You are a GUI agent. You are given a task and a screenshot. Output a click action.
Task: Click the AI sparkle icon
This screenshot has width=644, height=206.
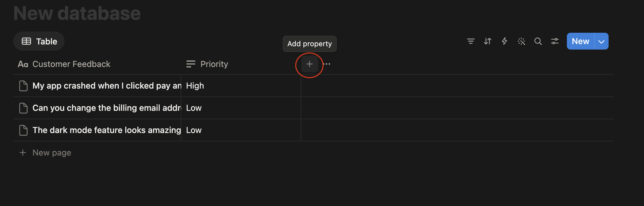click(x=521, y=41)
